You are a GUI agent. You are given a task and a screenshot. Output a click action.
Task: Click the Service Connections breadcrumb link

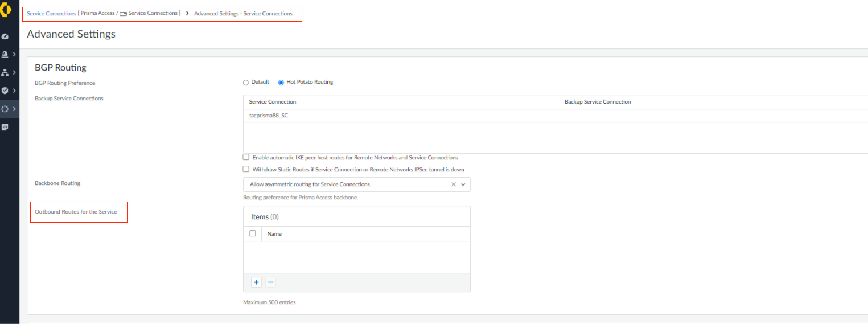pos(51,14)
